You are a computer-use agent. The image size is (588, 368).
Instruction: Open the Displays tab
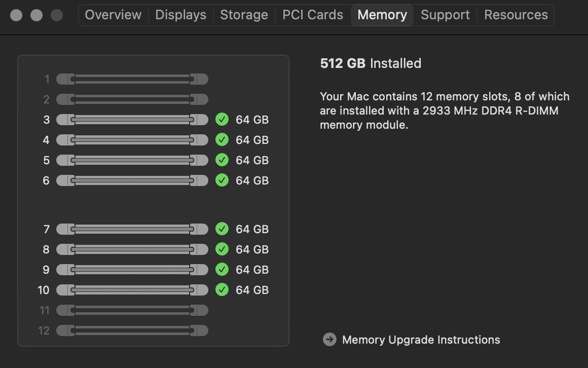[x=180, y=15]
